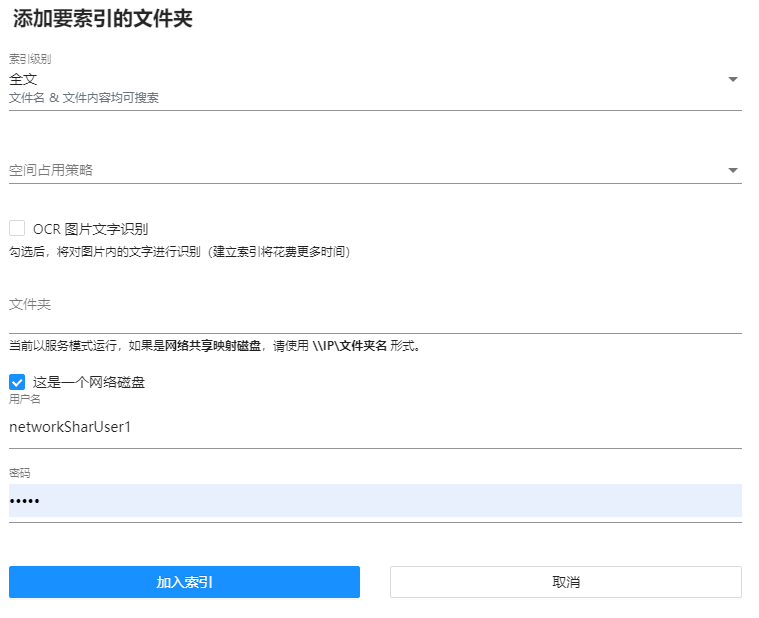The height and width of the screenshot is (618, 759).
Task: Click the masked password input field
Action: pyautogui.click(x=375, y=500)
